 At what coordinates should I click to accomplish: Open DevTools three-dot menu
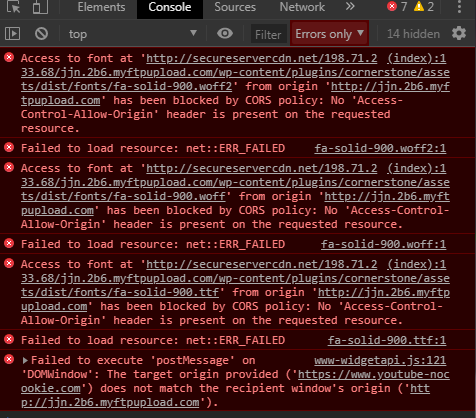(459, 7)
